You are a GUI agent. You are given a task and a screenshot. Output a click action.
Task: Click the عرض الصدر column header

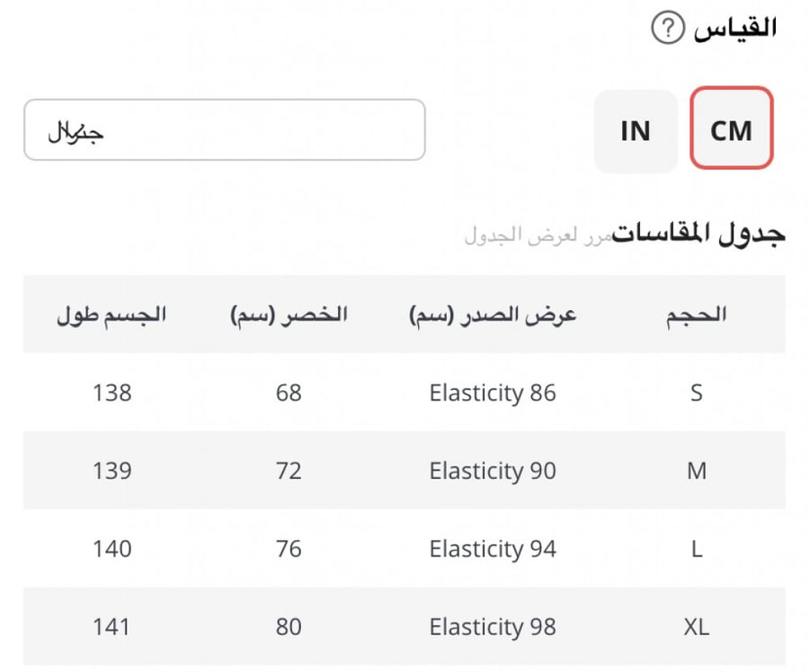coord(493,314)
